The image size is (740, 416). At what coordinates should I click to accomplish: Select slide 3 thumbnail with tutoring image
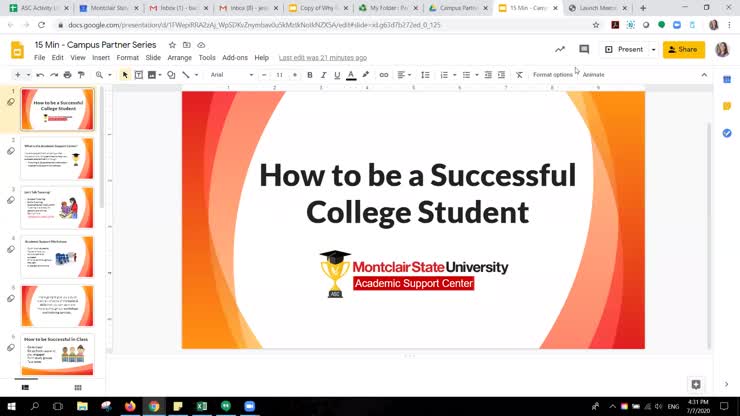[57, 208]
